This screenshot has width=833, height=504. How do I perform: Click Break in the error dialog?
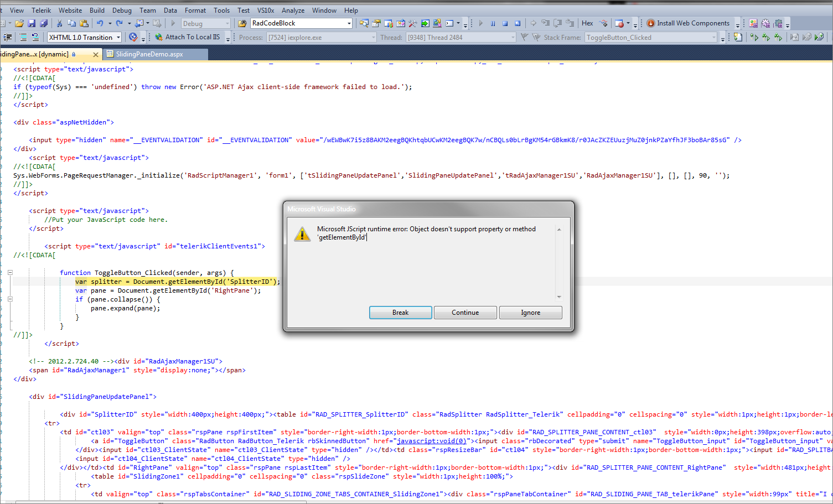400,313
